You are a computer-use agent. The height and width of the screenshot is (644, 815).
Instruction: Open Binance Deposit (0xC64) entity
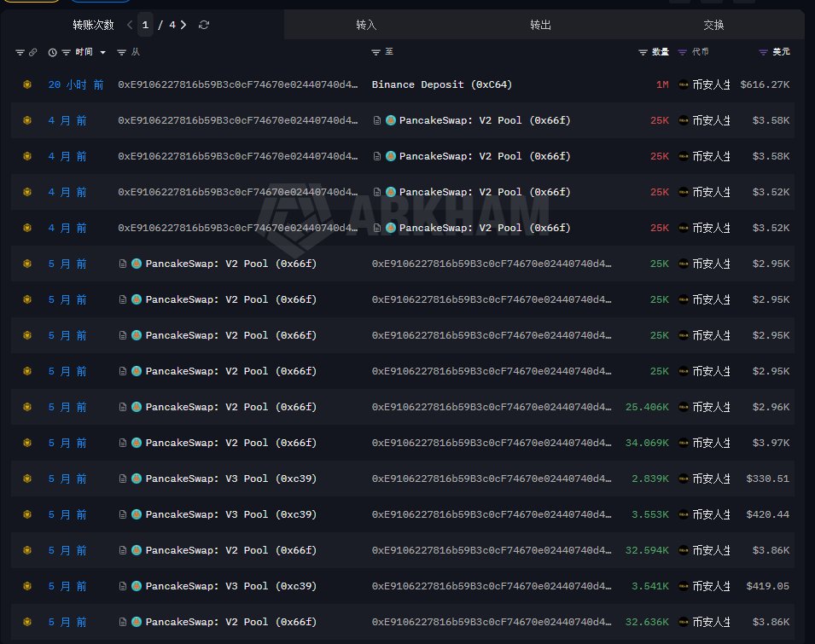[442, 84]
